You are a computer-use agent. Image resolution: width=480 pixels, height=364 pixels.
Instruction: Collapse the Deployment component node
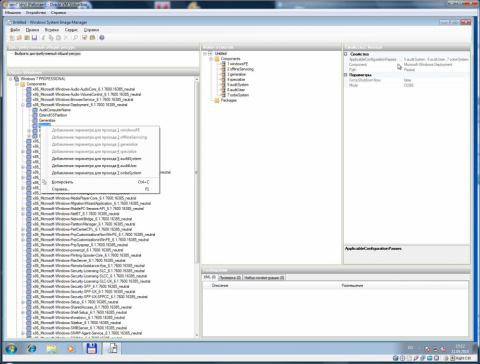pyautogui.click(x=23, y=105)
